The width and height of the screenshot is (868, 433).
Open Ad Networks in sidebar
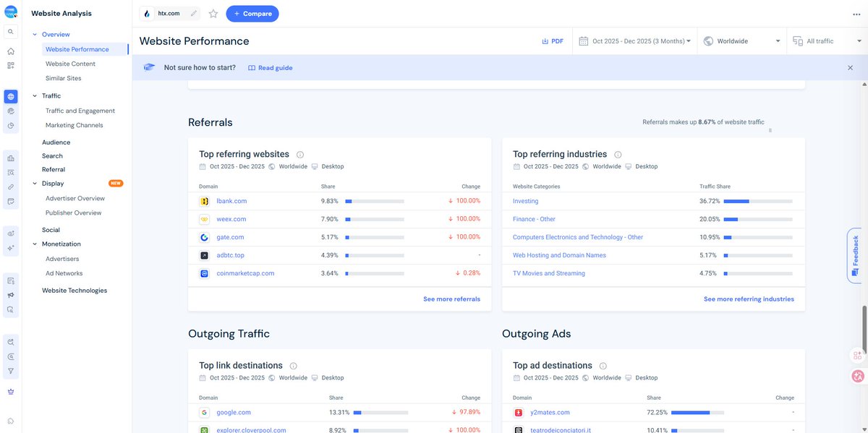click(x=64, y=273)
